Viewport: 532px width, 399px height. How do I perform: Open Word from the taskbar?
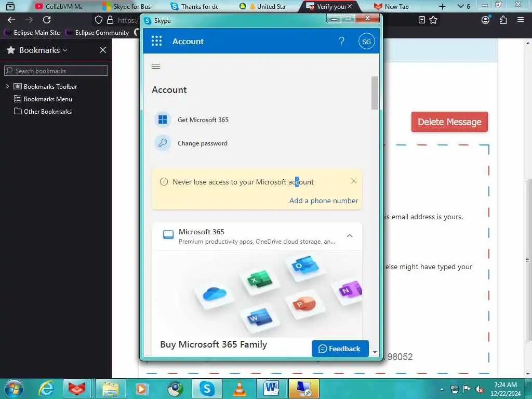(271, 389)
